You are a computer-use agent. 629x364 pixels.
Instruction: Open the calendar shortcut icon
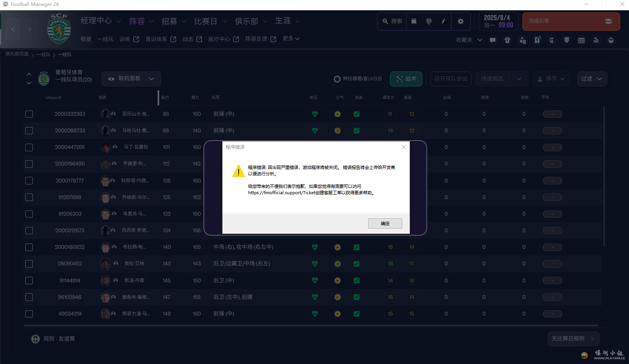point(581,40)
